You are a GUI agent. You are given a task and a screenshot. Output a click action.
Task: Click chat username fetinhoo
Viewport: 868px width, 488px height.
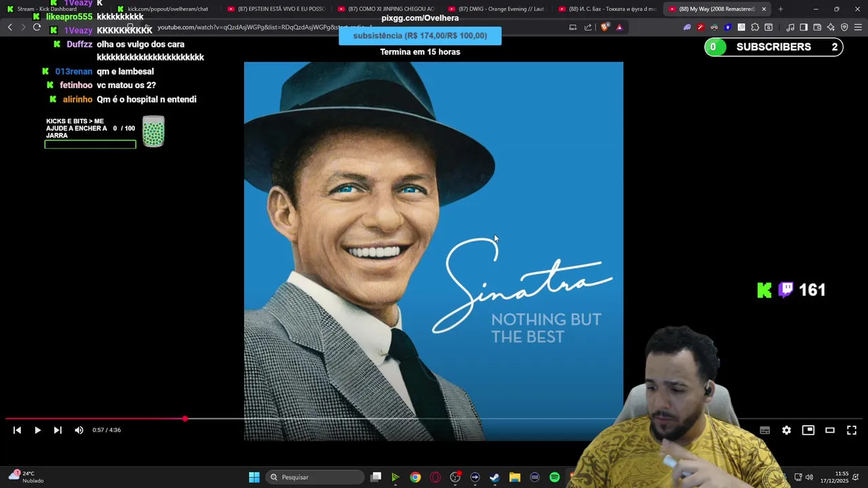coord(76,85)
